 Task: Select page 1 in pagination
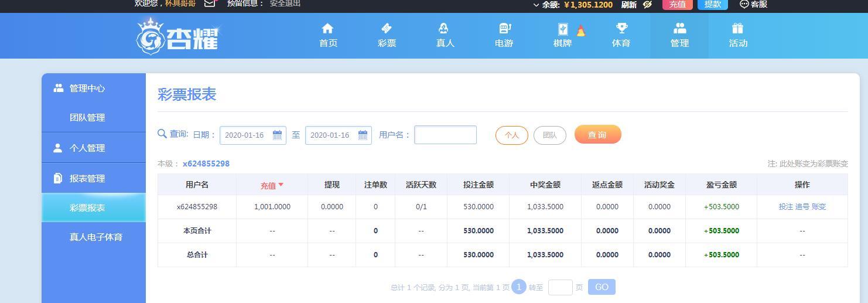[x=518, y=287]
